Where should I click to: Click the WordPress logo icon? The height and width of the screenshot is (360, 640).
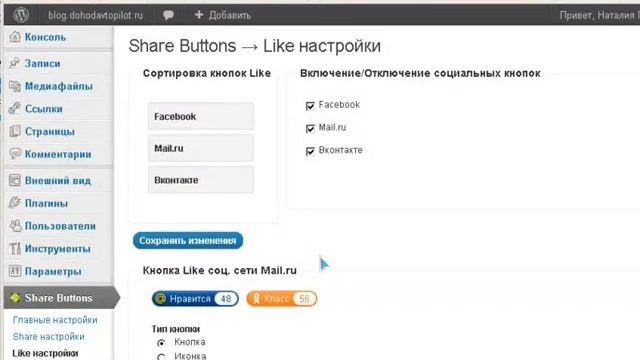tap(21, 15)
